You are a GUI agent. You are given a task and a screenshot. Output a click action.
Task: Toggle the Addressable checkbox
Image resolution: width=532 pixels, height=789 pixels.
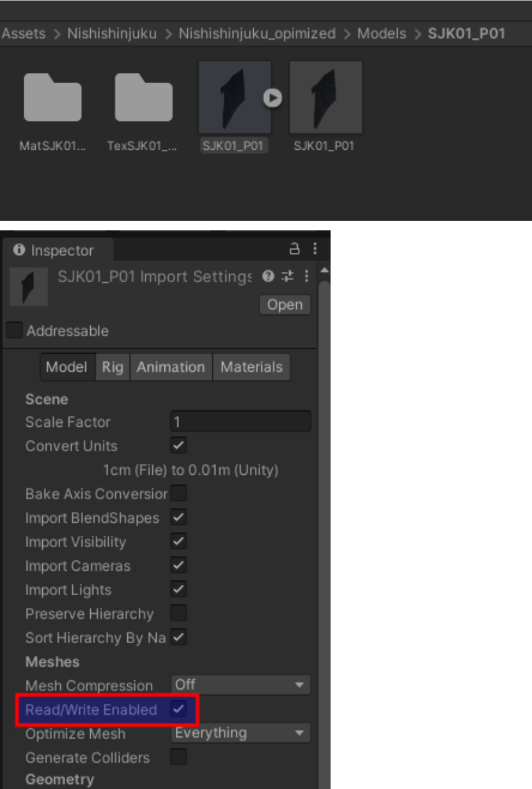point(14,331)
